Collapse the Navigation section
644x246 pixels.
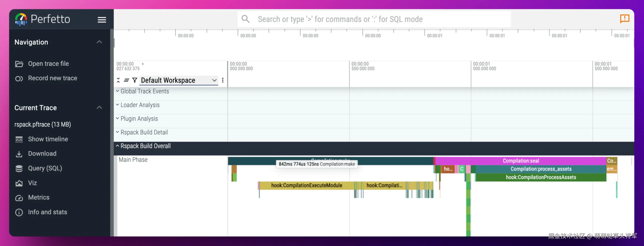pos(99,42)
